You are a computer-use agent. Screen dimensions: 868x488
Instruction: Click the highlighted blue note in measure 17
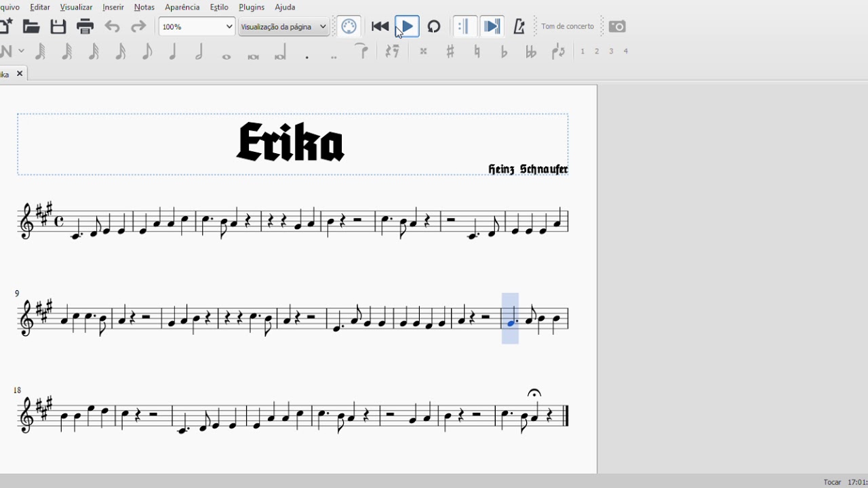[x=511, y=323]
